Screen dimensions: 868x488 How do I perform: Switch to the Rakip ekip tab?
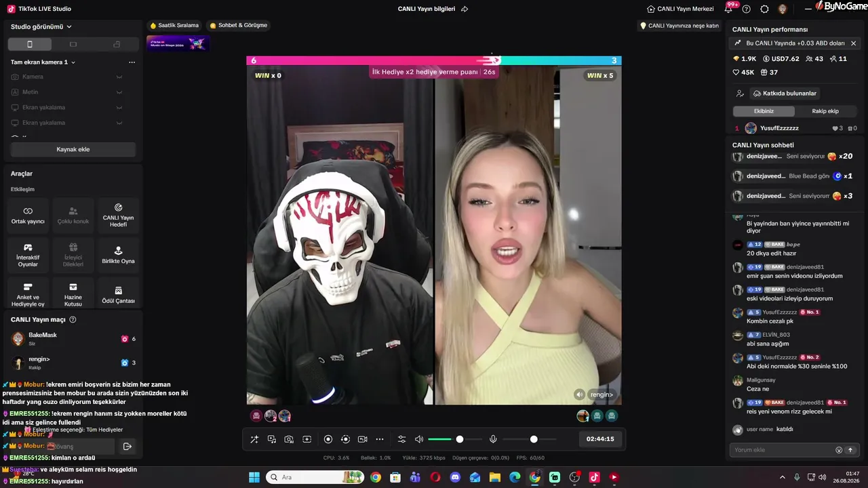825,111
